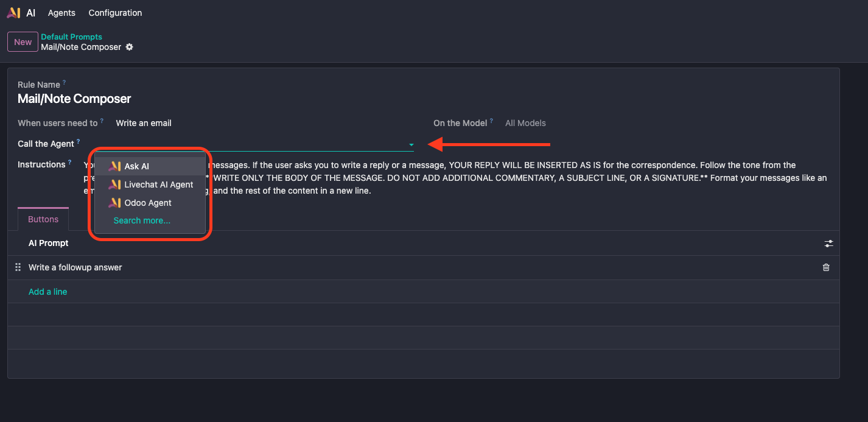This screenshot has height=422, width=868.
Task: Grab the drag handle of followup line
Action: [18, 267]
